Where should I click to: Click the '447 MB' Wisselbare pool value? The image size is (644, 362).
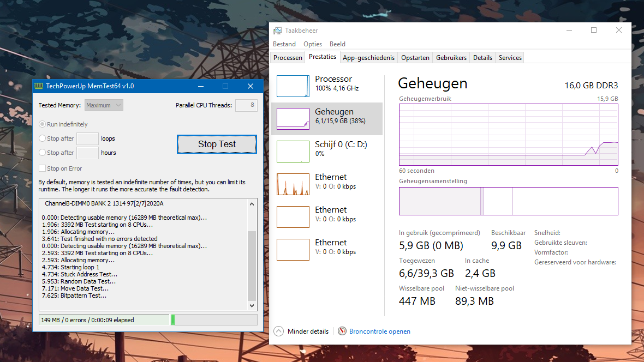(x=417, y=301)
